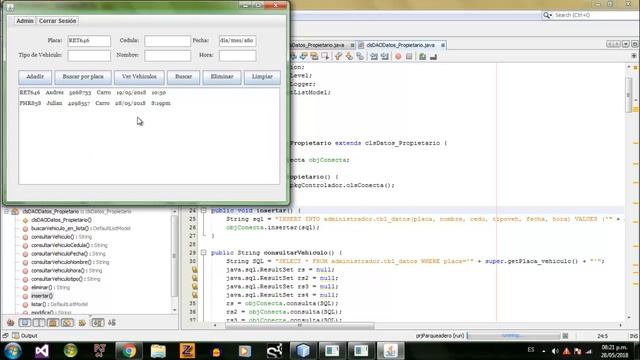Toggle Navigator show non-public members filter
640x360 pixels.
[53, 323]
